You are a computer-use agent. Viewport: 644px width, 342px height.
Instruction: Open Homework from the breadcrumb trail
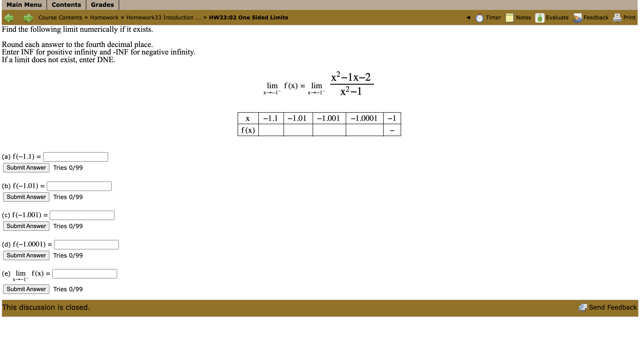104,17
